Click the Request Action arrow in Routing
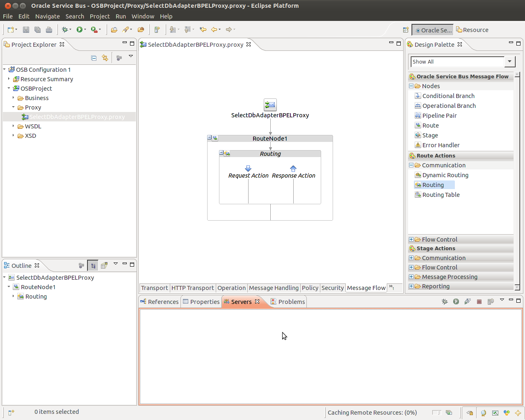 tap(248, 169)
